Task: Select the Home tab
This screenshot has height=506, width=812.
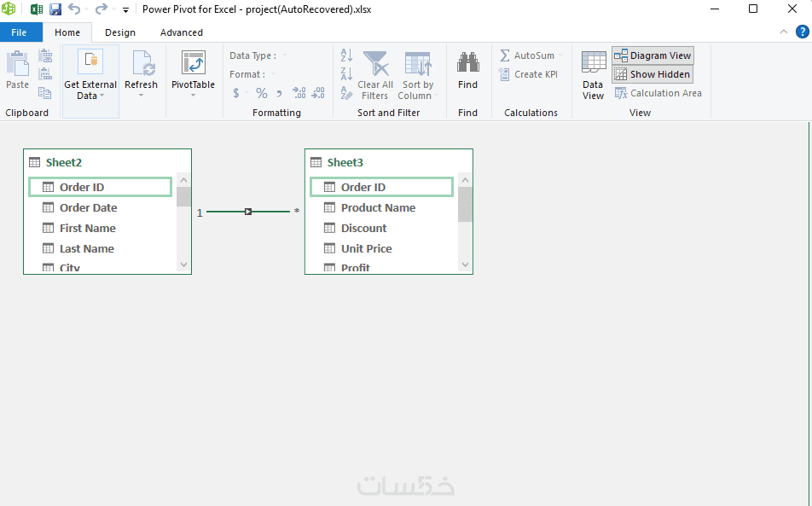Action: [x=67, y=32]
